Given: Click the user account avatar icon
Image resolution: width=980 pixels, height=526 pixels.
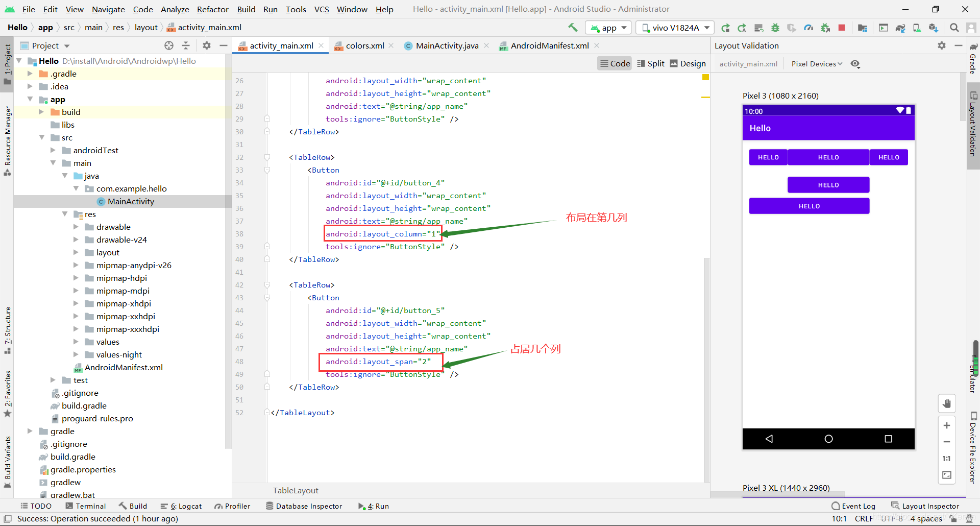Looking at the screenshot, I should (x=971, y=28).
